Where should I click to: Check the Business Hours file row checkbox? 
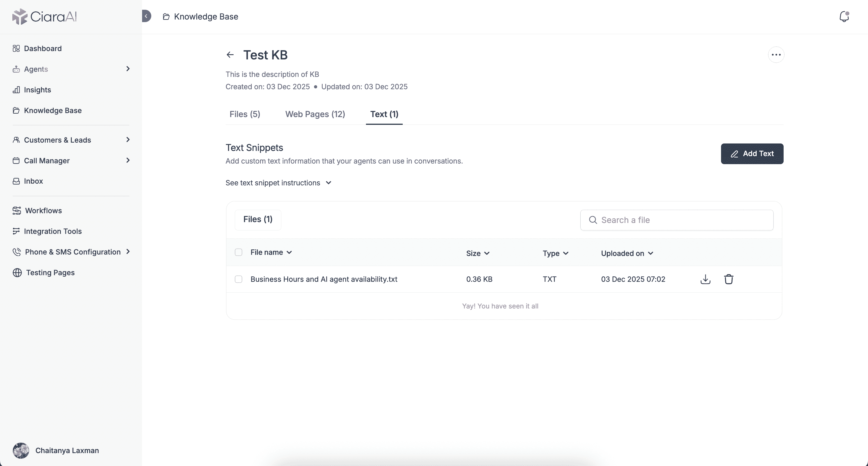[239, 279]
